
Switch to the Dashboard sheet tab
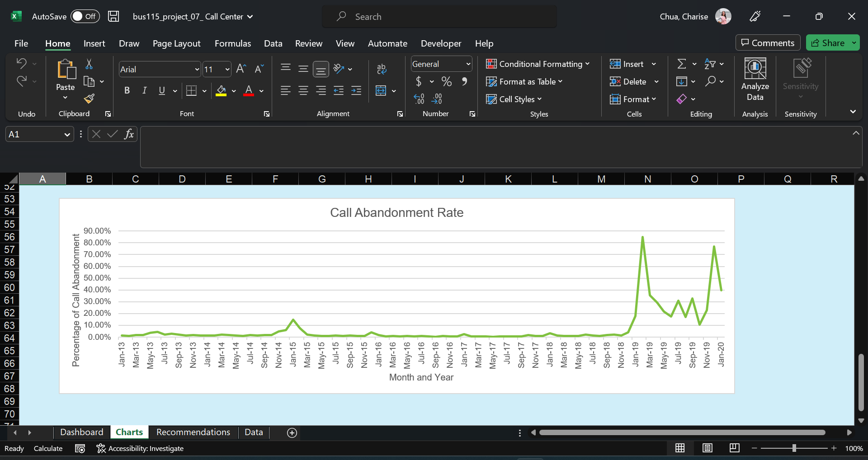tap(81, 432)
